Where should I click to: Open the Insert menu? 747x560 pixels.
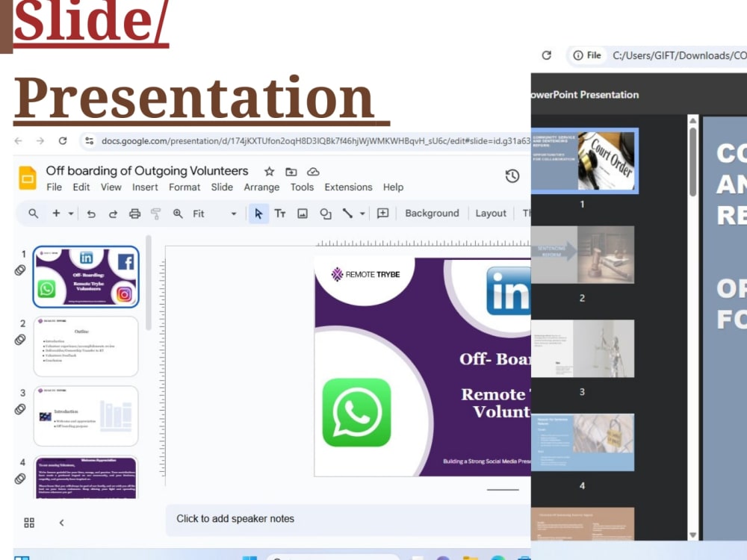145,187
